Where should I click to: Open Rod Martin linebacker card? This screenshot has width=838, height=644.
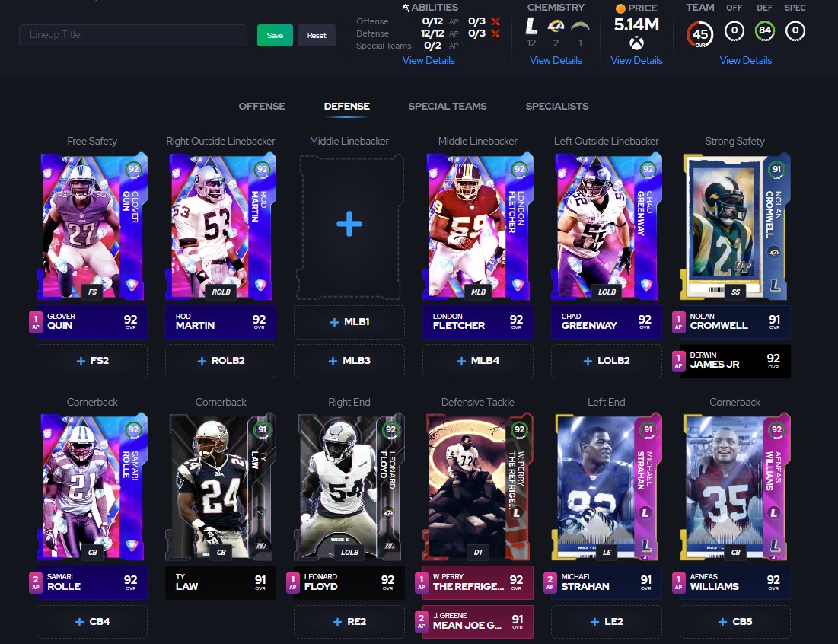pos(221,226)
